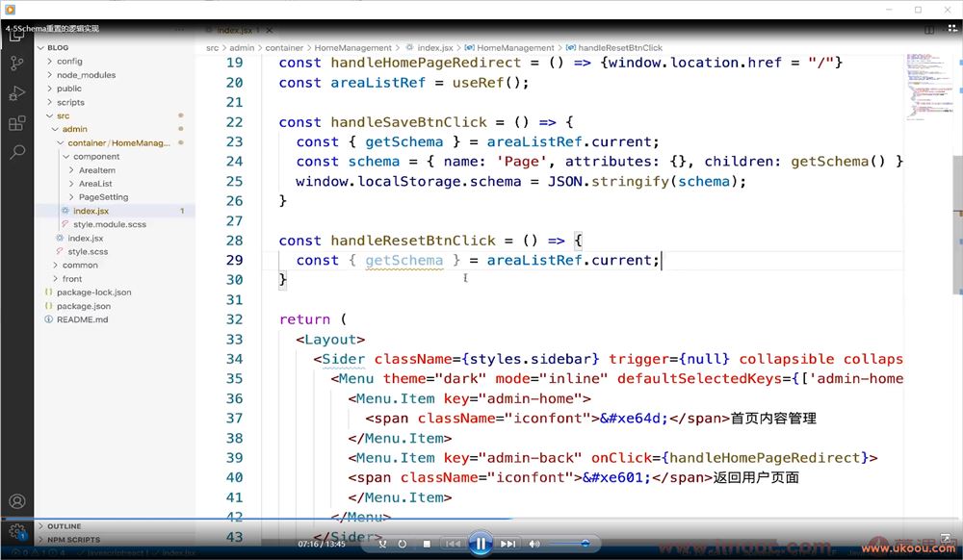The width and height of the screenshot is (963, 560).
Task: Open the Extensions view
Action: click(16, 123)
